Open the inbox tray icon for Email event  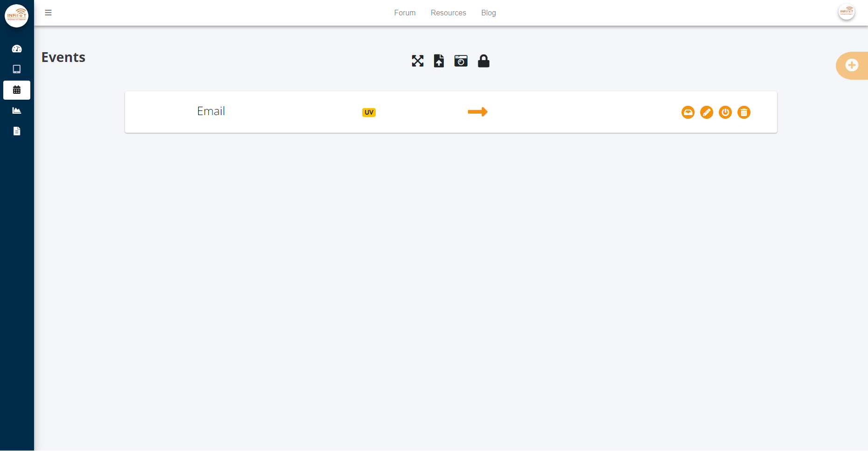click(x=688, y=112)
